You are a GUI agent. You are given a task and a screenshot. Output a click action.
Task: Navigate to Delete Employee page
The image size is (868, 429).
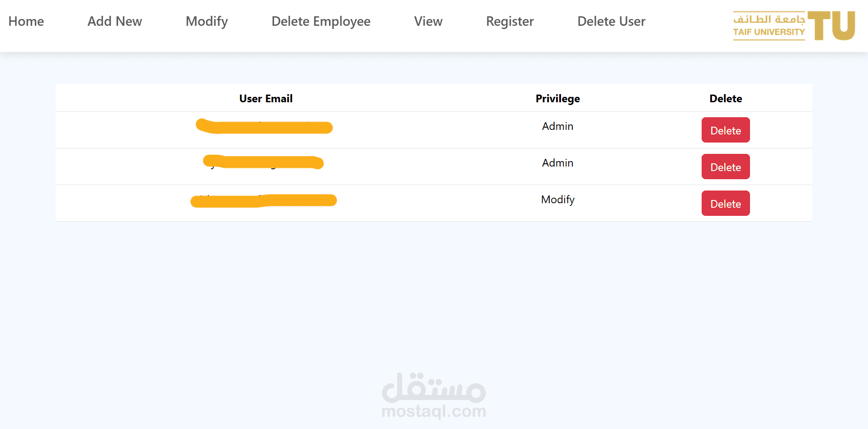pyautogui.click(x=321, y=21)
